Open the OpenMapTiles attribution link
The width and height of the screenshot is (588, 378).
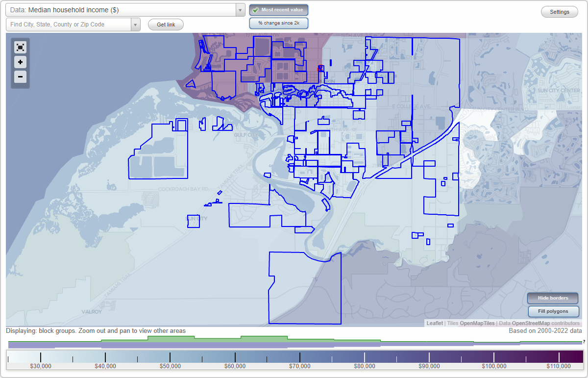point(477,323)
